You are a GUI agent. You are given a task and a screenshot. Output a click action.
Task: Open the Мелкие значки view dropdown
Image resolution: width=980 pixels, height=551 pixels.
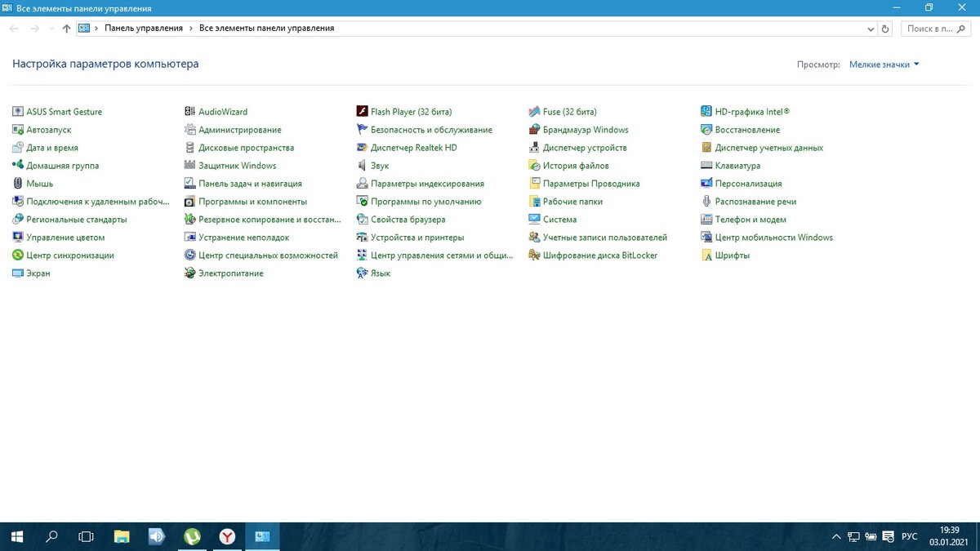coord(884,64)
